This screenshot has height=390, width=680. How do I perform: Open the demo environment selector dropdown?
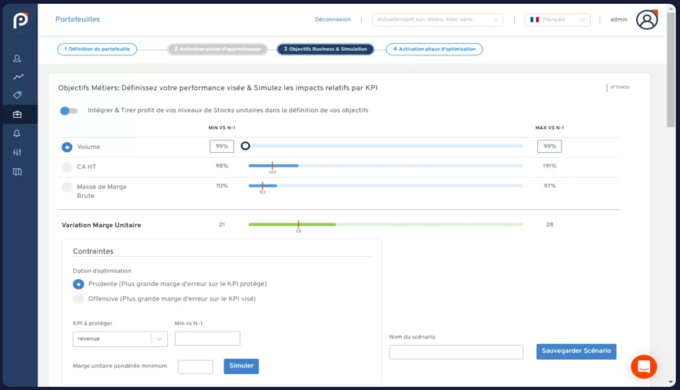[437, 20]
